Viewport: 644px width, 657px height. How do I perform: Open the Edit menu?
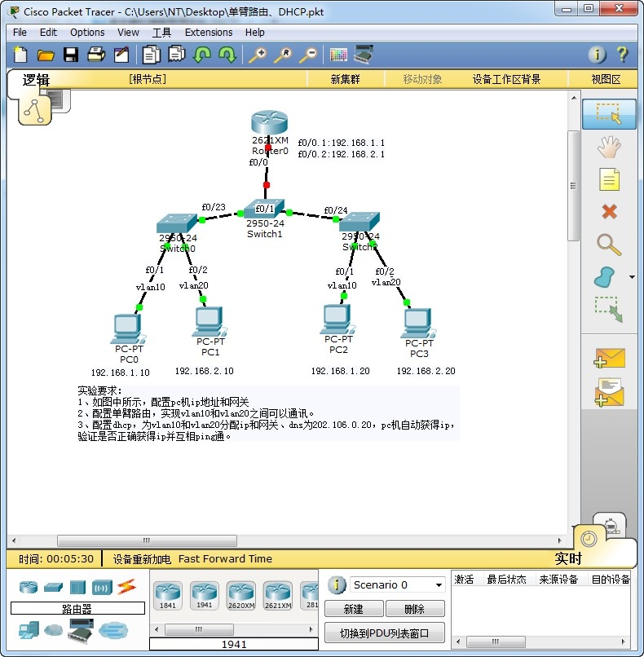click(x=48, y=33)
